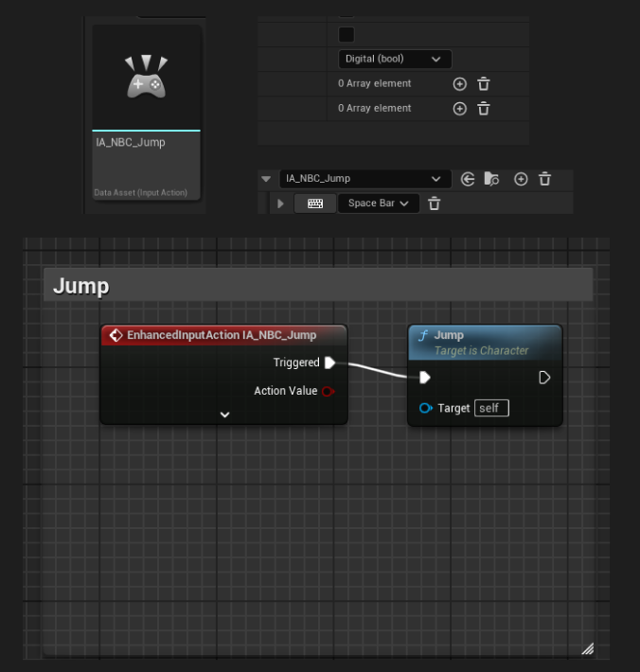Empty second 0 Array element row with trash
The width and height of the screenshot is (640, 672).
[484, 109]
